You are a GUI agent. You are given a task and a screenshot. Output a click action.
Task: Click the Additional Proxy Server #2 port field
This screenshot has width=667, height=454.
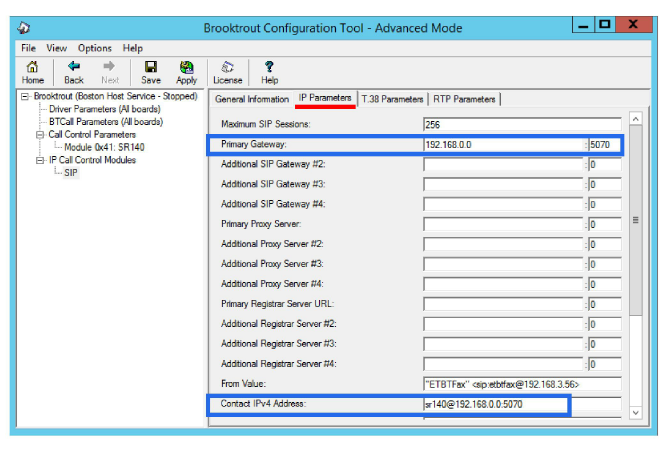point(605,244)
